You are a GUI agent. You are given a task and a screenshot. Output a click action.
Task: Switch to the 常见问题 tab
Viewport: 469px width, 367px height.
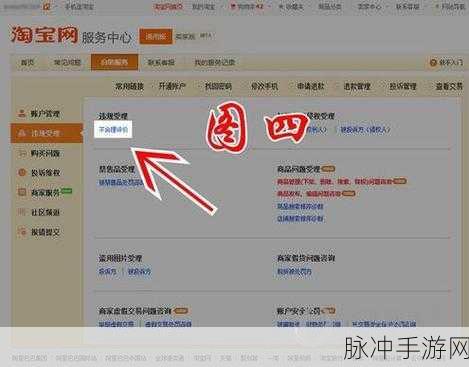coord(68,62)
